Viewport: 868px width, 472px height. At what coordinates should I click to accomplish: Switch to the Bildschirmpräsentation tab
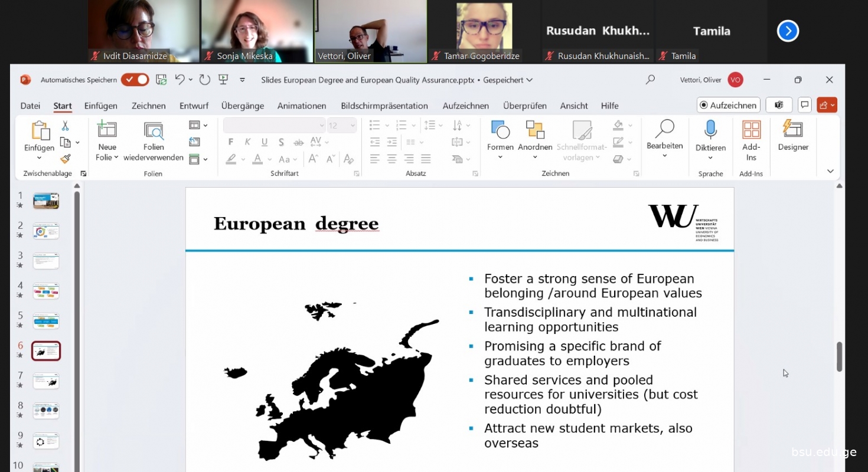384,106
